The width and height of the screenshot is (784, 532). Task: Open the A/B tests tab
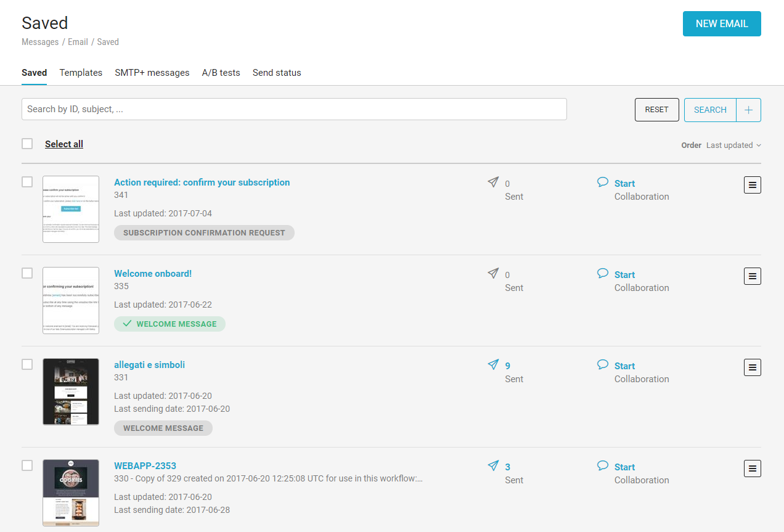pyautogui.click(x=221, y=73)
